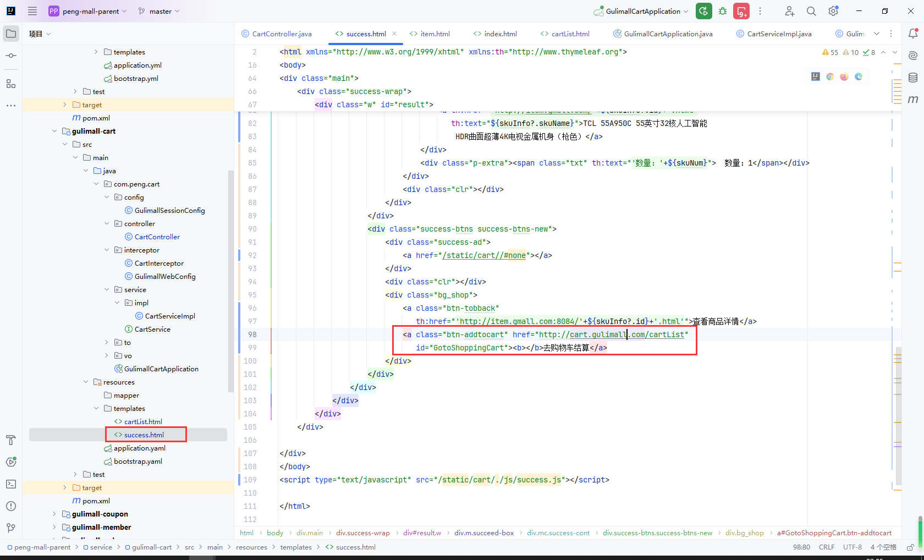The image size is (924, 560).
Task: Open CartInterceptor in project tree
Action: 159,263
